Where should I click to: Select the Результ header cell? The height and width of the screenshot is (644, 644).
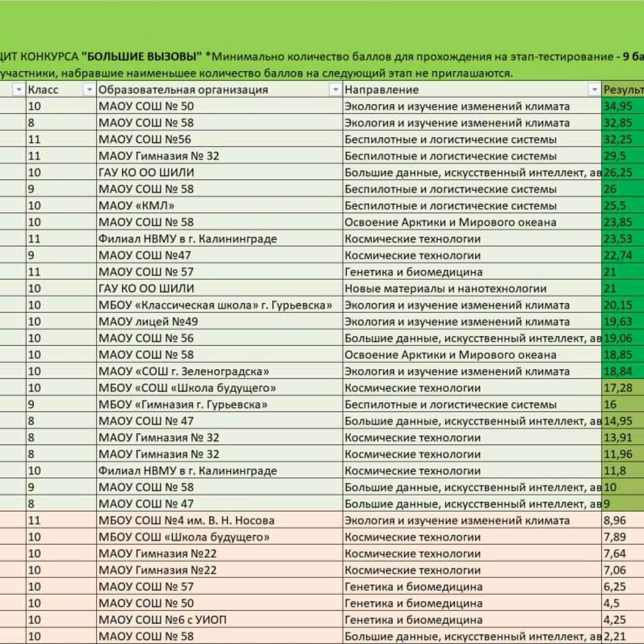[622, 89]
